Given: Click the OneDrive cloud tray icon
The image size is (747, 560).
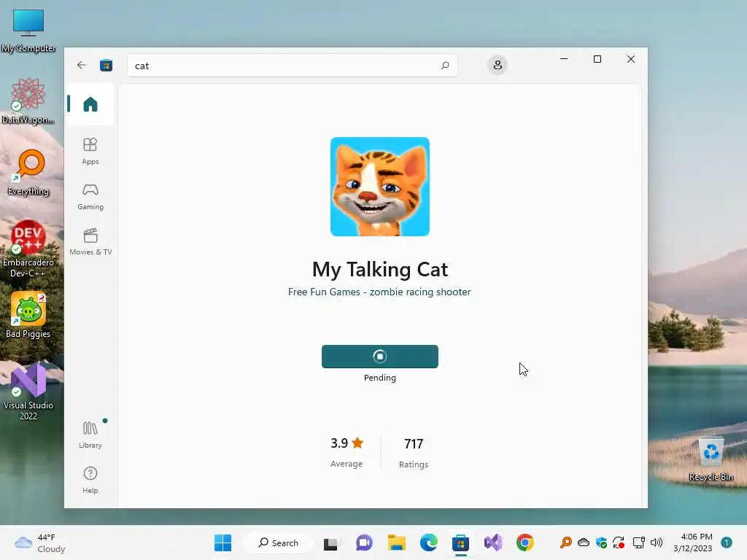Looking at the screenshot, I should click(x=584, y=542).
